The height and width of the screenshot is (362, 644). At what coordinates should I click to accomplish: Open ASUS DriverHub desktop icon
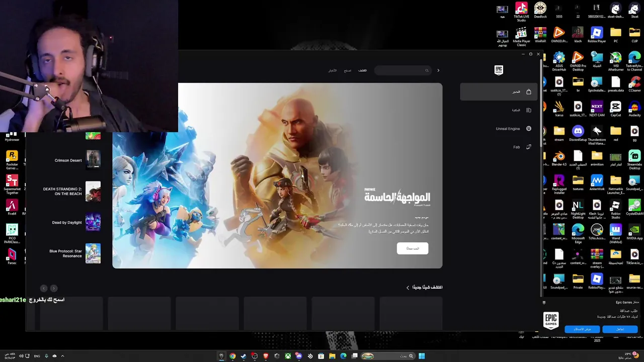pyautogui.click(x=559, y=61)
